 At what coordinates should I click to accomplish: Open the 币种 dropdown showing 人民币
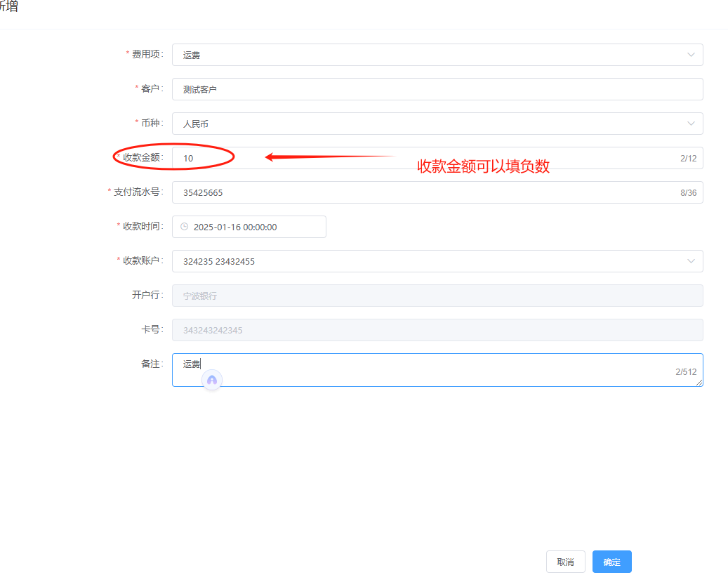tap(437, 124)
